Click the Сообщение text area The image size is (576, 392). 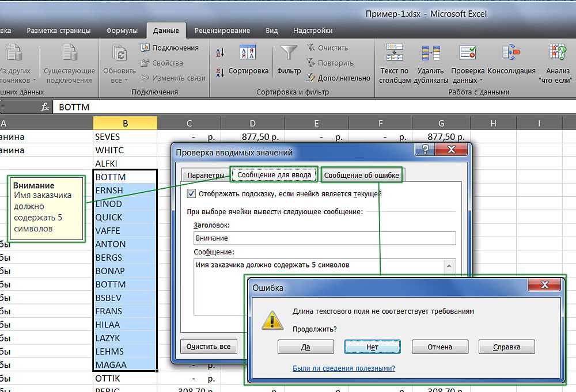318,267
